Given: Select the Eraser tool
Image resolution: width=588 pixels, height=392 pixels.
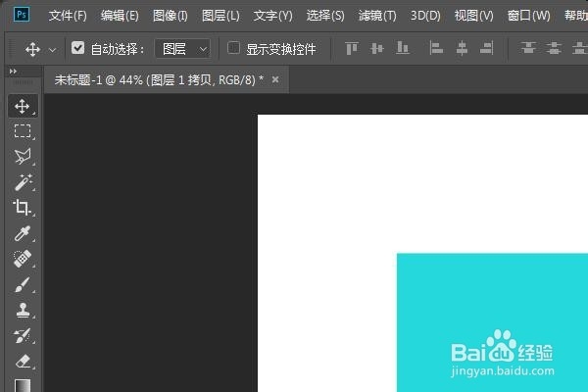Looking at the screenshot, I should tap(23, 362).
